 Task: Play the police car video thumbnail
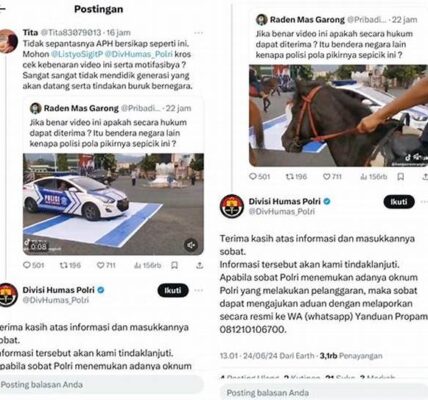pos(113,204)
